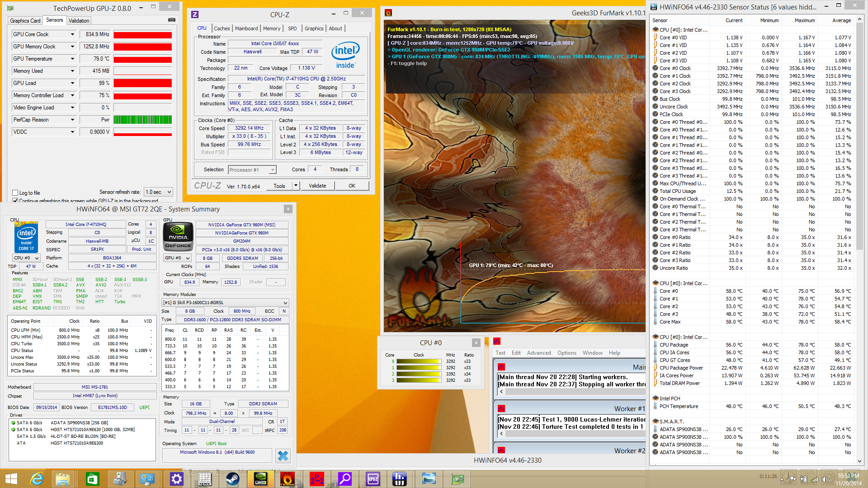
Task: Click the Intel PCH group icon in HWiNFO sensors
Action: tap(656, 399)
